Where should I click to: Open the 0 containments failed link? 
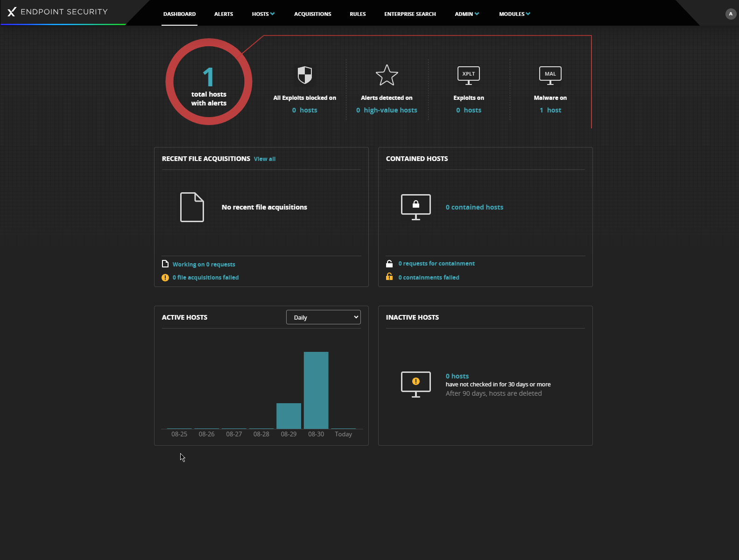click(x=429, y=278)
